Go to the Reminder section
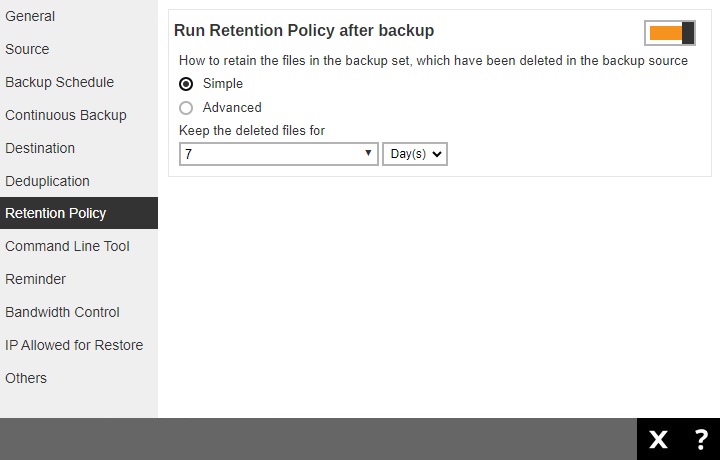Image resolution: width=720 pixels, height=460 pixels. point(35,279)
